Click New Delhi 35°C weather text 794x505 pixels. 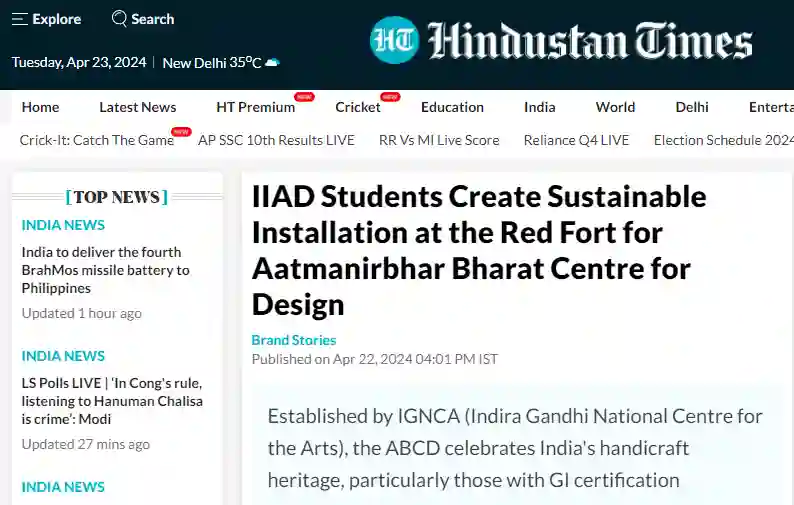pos(212,63)
